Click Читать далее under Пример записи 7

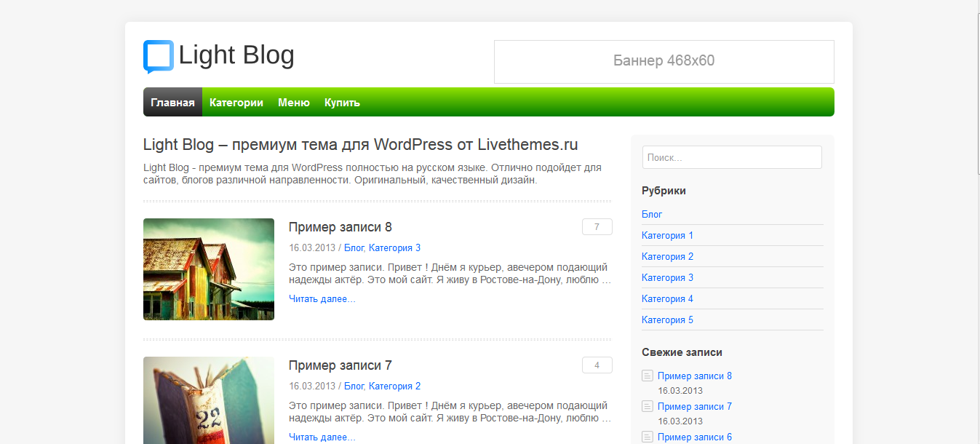click(322, 437)
